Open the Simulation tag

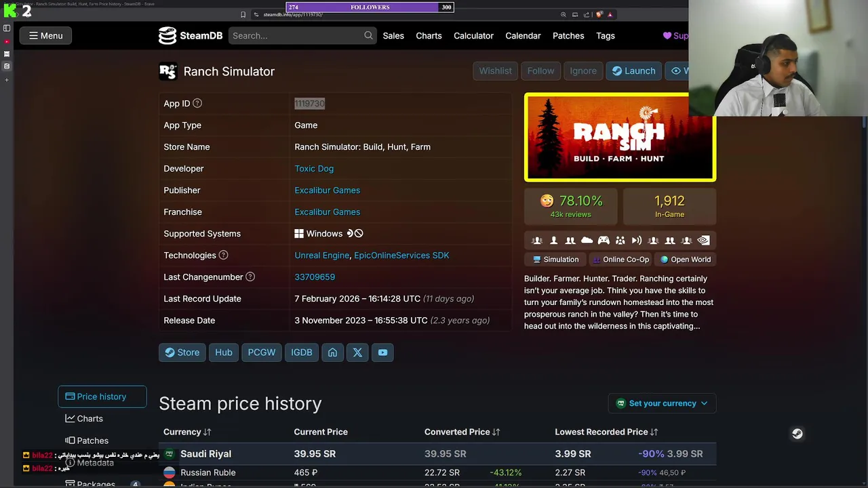pos(555,260)
